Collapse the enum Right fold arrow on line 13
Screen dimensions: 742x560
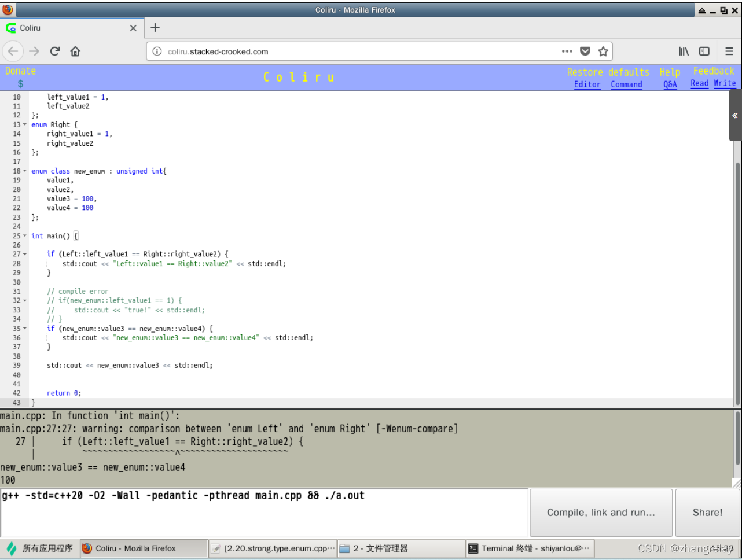pyautogui.click(x=25, y=125)
